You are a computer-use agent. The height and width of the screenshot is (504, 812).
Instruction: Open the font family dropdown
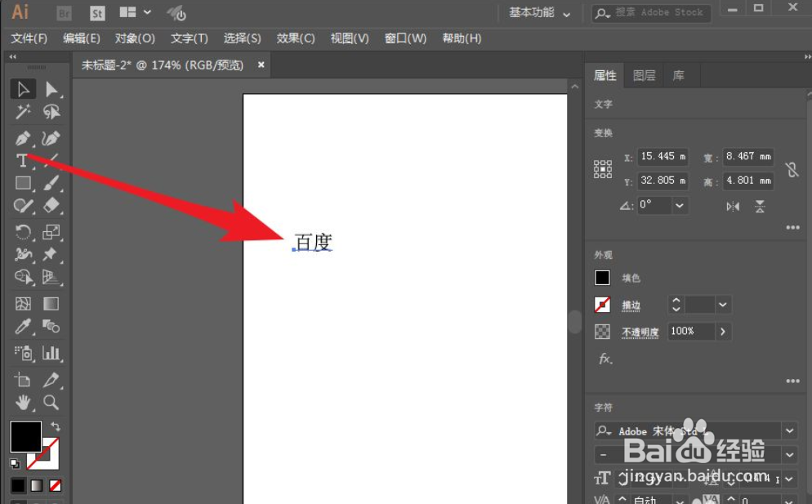tap(789, 430)
